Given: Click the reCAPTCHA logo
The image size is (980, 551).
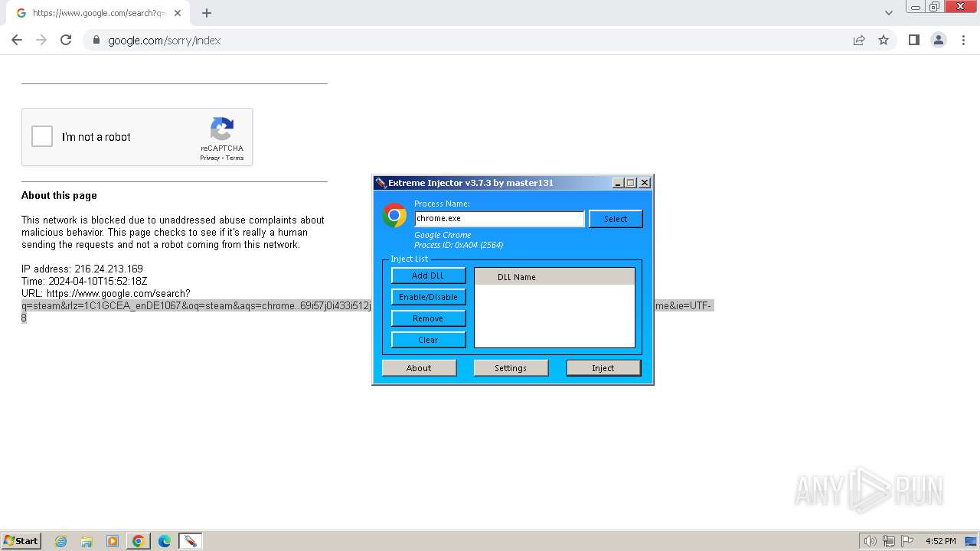Looking at the screenshot, I should tap(222, 129).
